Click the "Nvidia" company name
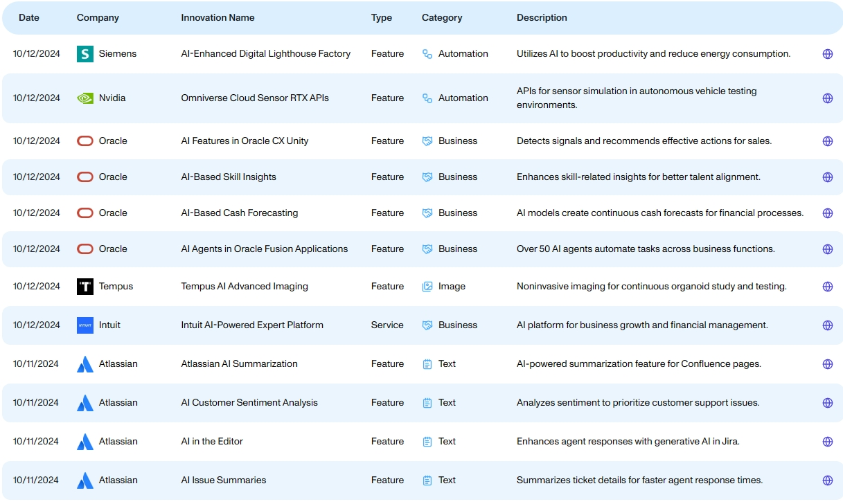Viewport: 843px width, 504px height. tap(112, 98)
